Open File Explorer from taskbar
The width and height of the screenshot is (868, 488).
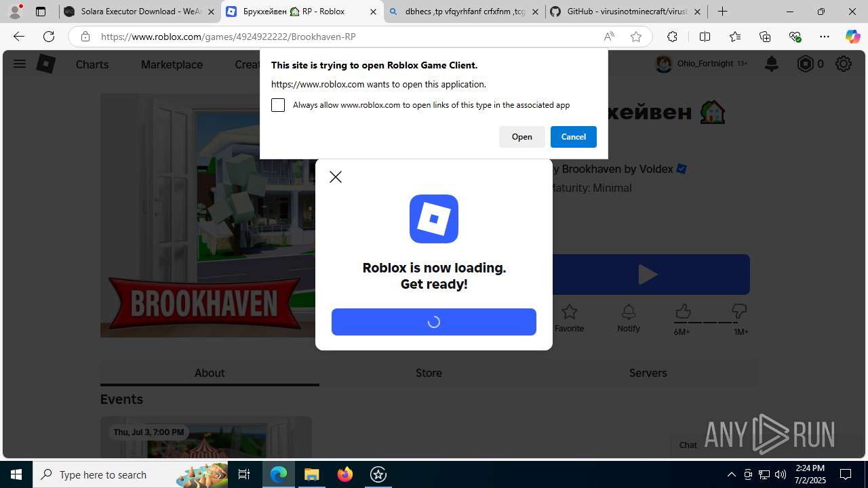pyautogui.click(x=312, y=474)
